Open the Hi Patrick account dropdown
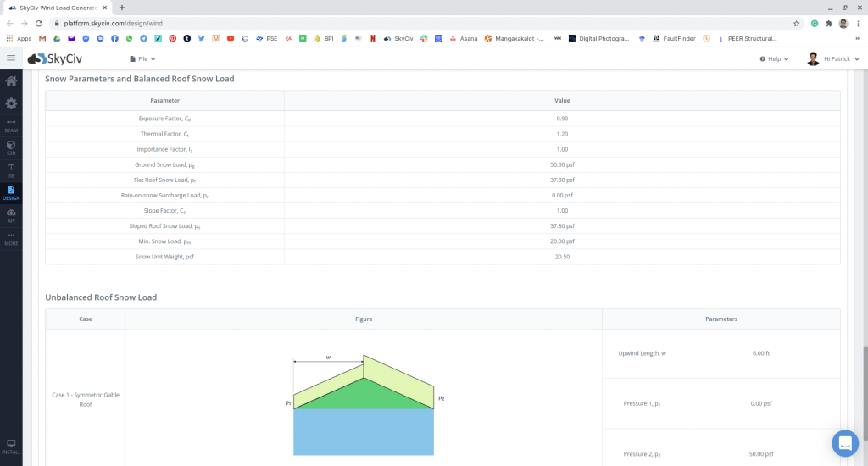Image resolution: width=868 pixels, height=466 pixels. point(833,59)
